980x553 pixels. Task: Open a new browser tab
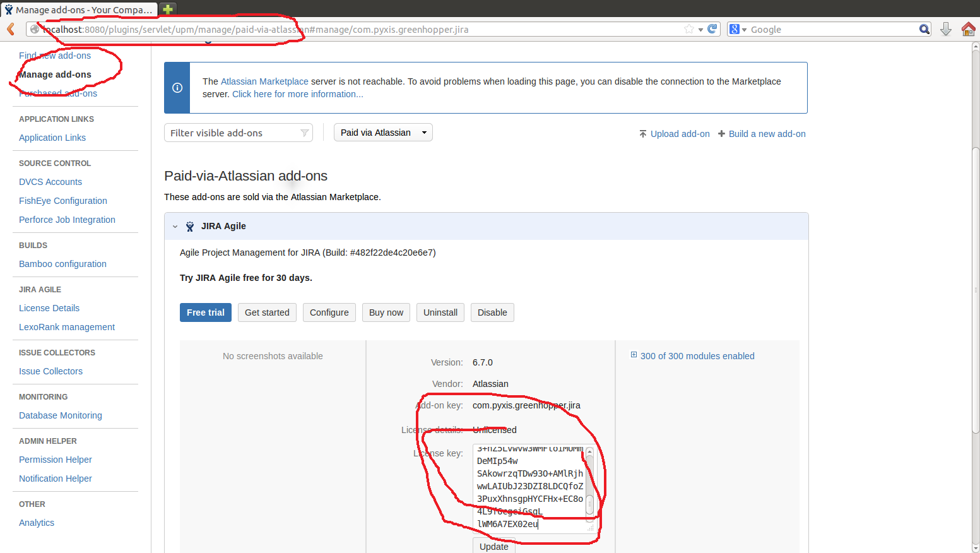tap(167, 9)
